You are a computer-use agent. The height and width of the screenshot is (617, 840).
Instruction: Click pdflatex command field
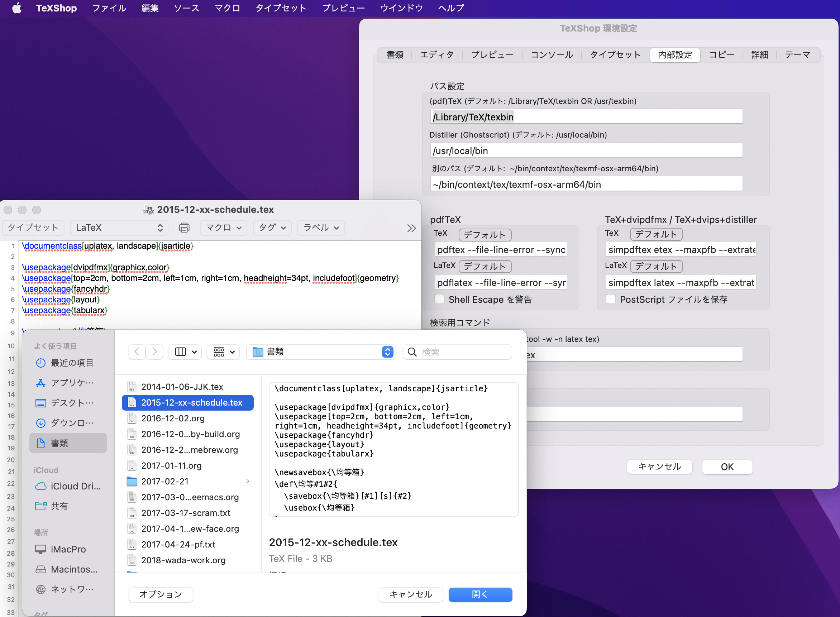(x=501, y=283)
